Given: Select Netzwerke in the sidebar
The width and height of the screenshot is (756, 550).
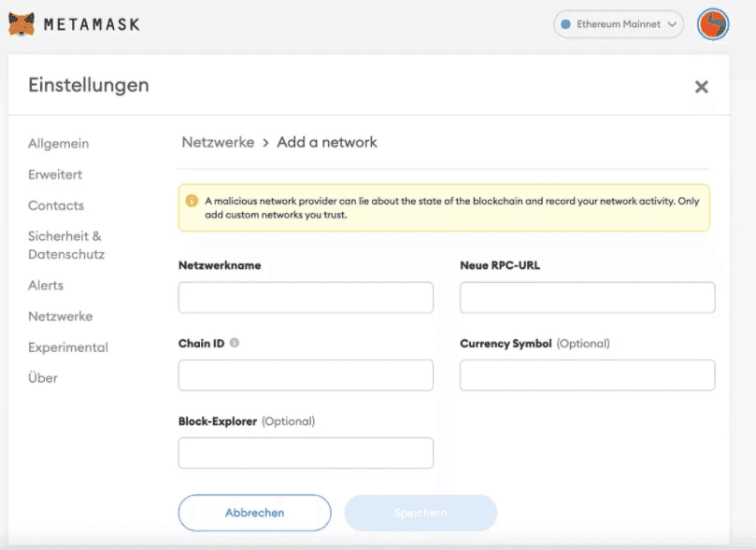Looking at the screenshot, I should point(60,317).
